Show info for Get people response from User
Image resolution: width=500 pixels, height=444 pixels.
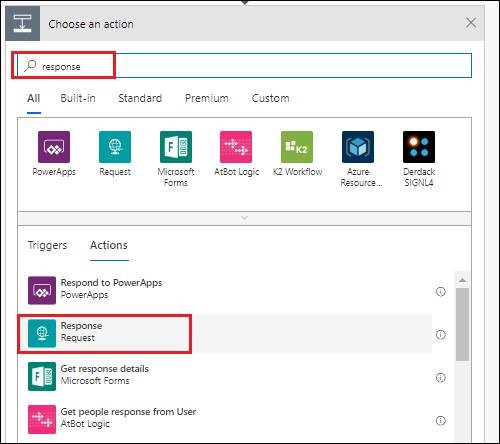tap(441, 421)
